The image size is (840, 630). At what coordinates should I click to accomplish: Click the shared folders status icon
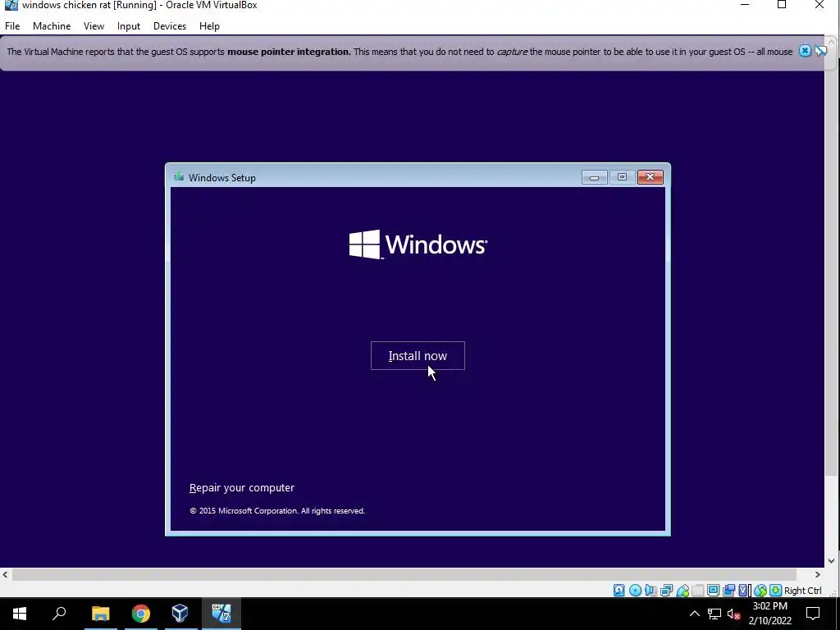click(x=697, y=591)
